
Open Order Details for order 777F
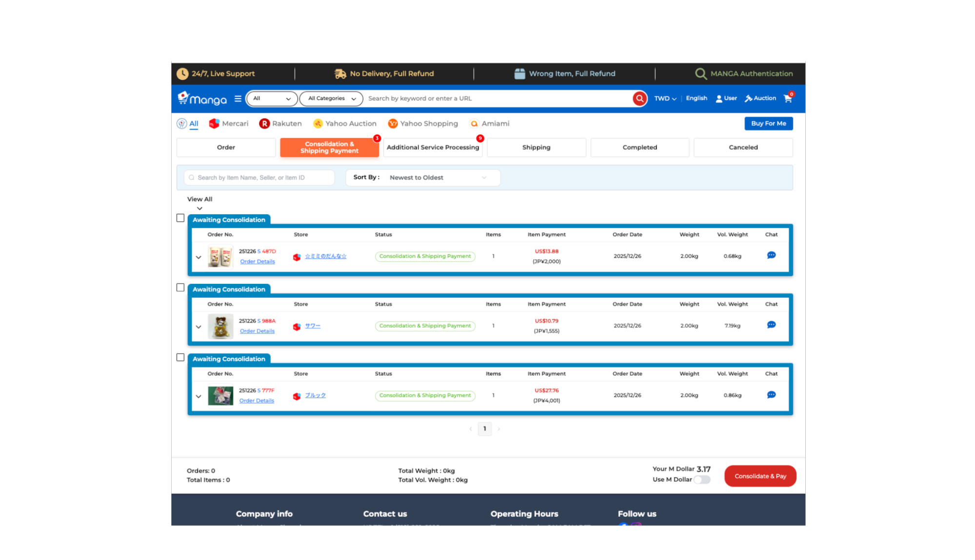(257, 401)
